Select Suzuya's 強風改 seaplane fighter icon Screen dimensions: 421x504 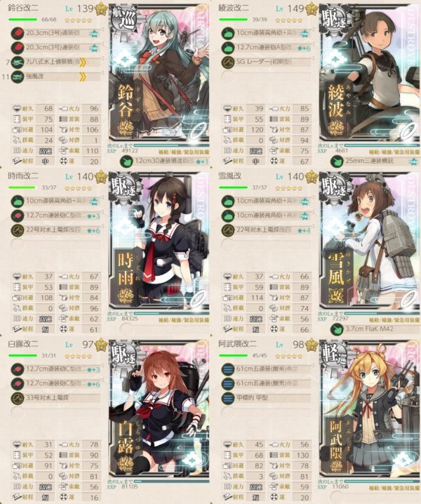pyautogui.click(x=18, y=77)
